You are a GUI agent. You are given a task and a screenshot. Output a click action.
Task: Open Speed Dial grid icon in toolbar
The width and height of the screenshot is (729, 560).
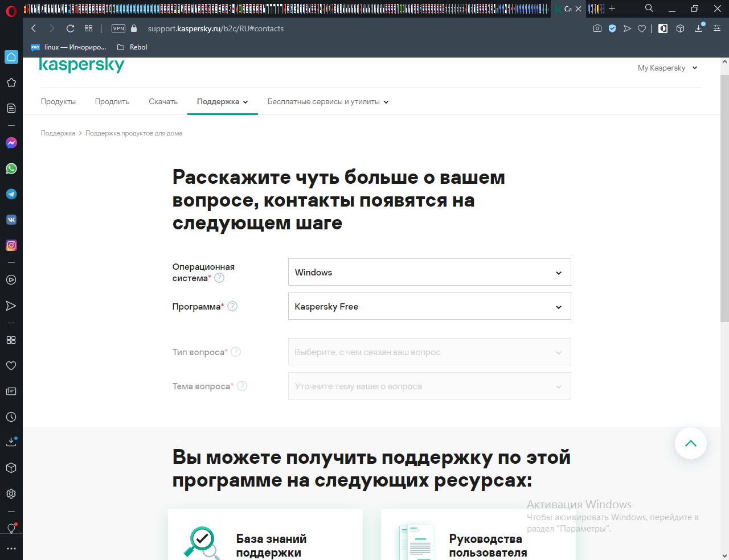(88, 28)
